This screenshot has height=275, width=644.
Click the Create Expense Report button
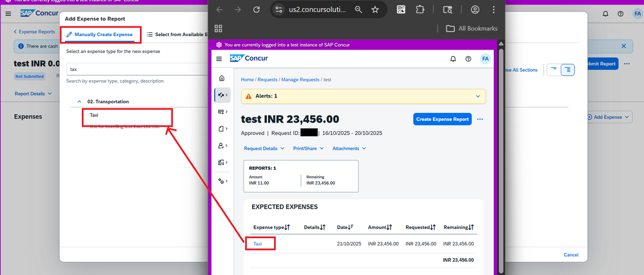coord(442,119)
